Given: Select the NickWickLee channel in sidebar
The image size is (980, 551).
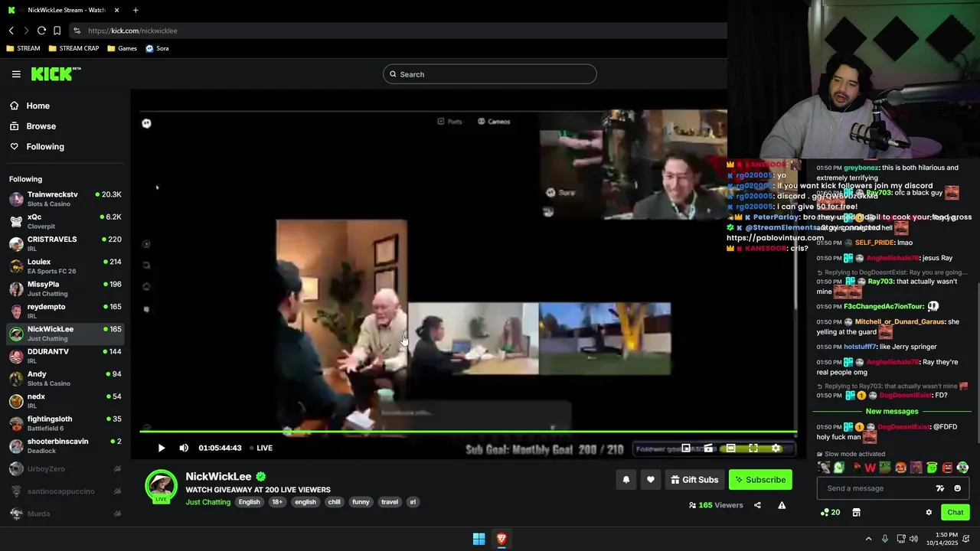Looking at the screenshot, I should pos(65,334).
